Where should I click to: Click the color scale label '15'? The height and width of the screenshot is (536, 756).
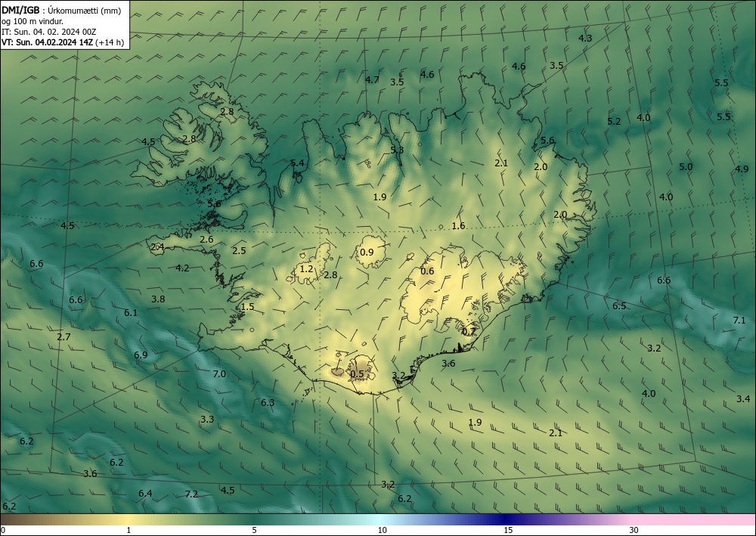click(x=508, y=531)
